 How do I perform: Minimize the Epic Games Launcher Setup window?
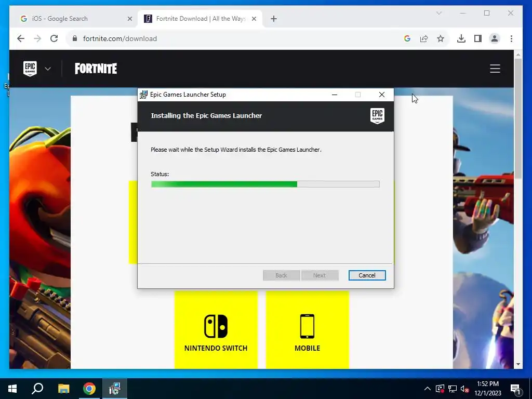pos(335,95)
